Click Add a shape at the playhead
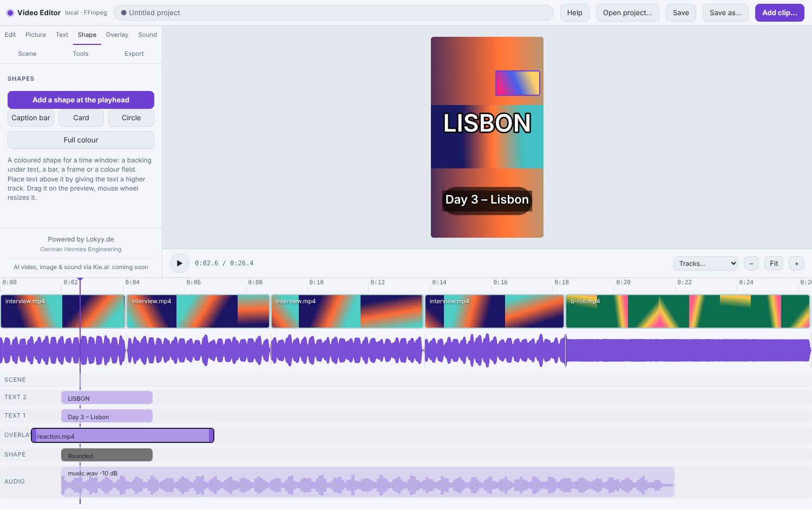Screen dimensions: 812x509 (x=81, y=100)
